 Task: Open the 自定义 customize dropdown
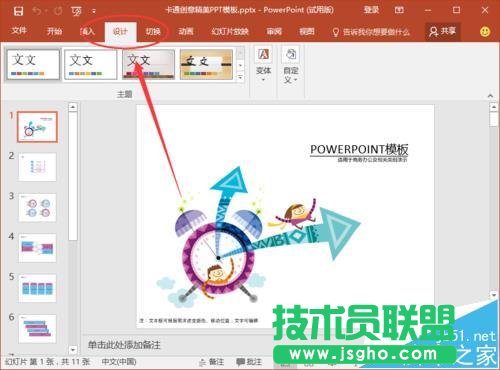[291, 65]
